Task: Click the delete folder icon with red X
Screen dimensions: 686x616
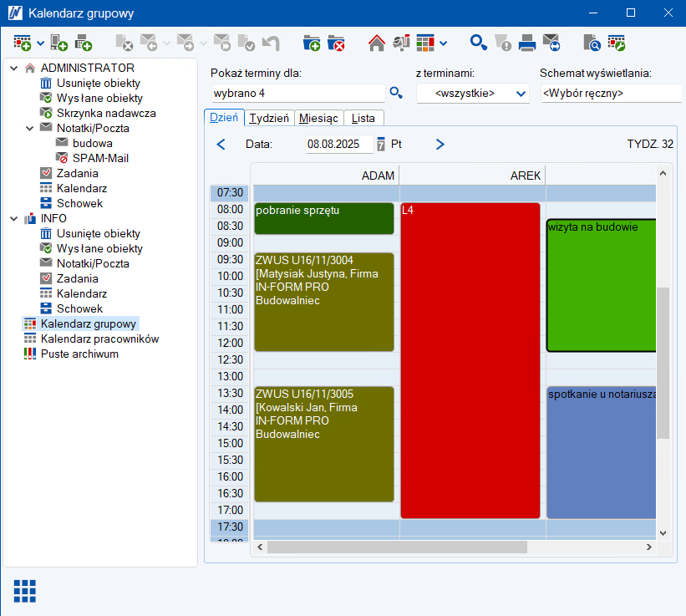Action: [336, 42]
